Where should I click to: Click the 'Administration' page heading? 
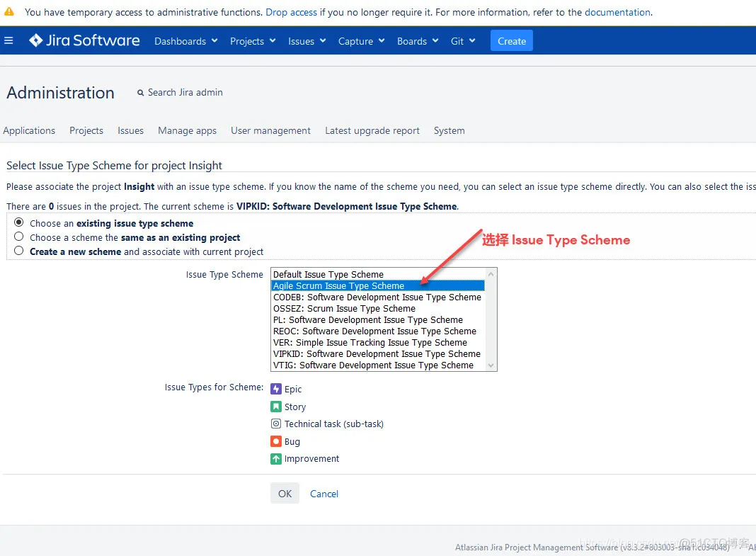tap(60, 93)
